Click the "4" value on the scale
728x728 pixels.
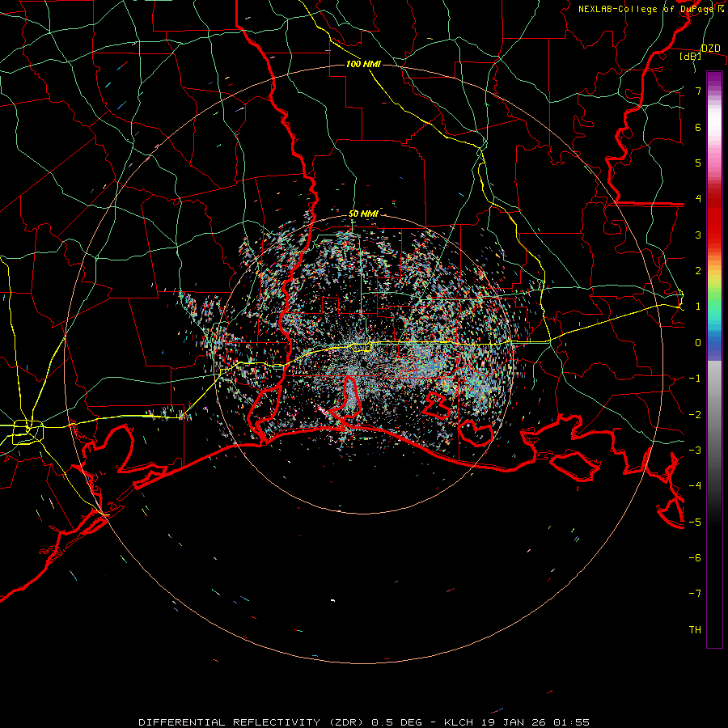[x=698, y=199]
